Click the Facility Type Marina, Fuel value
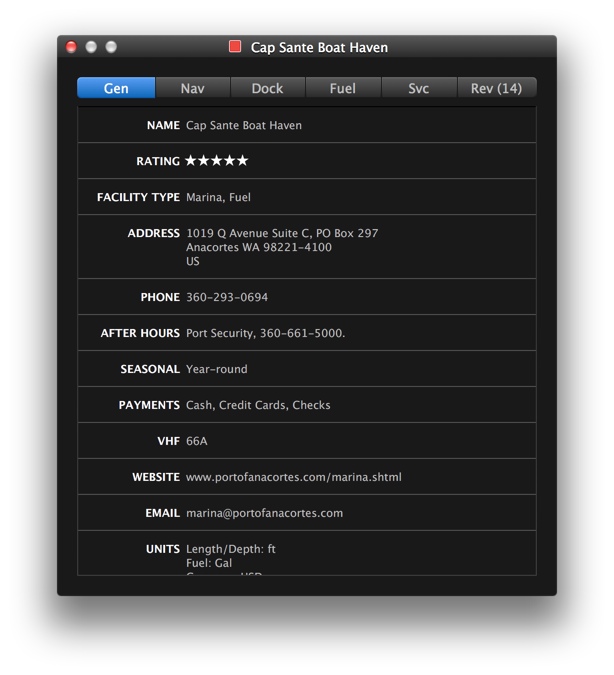The width and height of the screenshot is (614, 675). click(x=218, y=197)
